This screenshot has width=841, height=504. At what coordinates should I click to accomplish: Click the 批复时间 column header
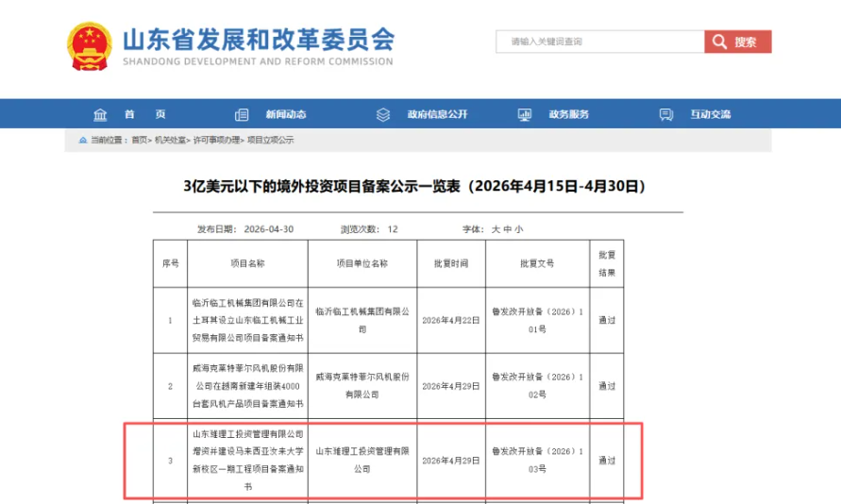451,263
